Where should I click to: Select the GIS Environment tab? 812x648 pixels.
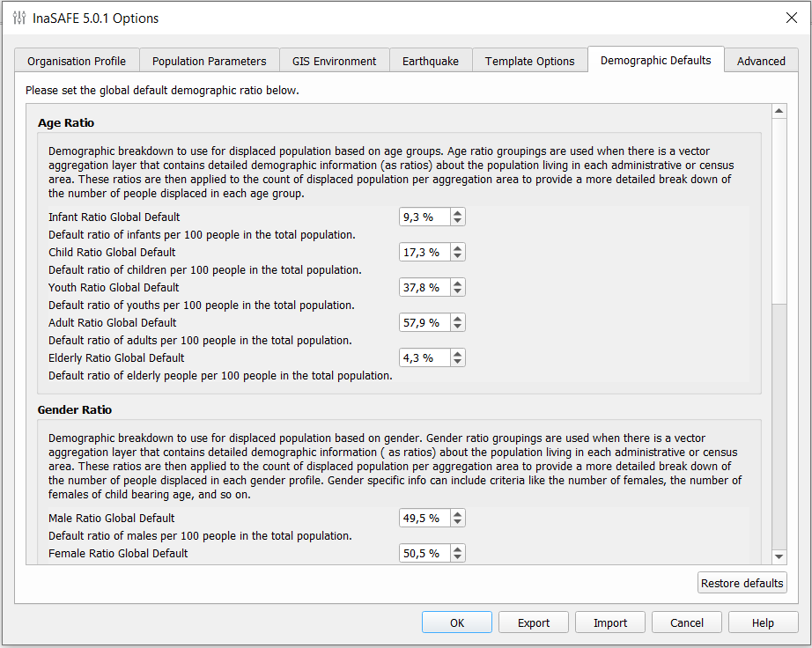[334, 61]
